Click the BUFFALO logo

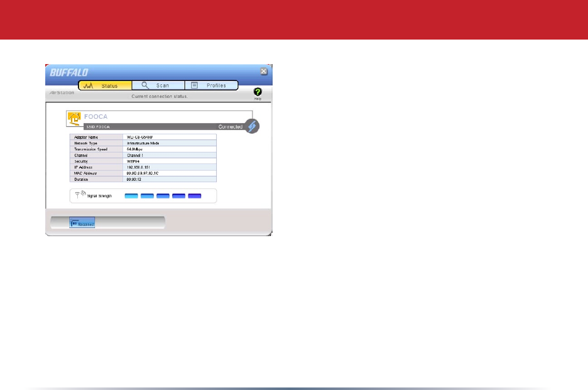pyautogui.click(x=69, y=72)
